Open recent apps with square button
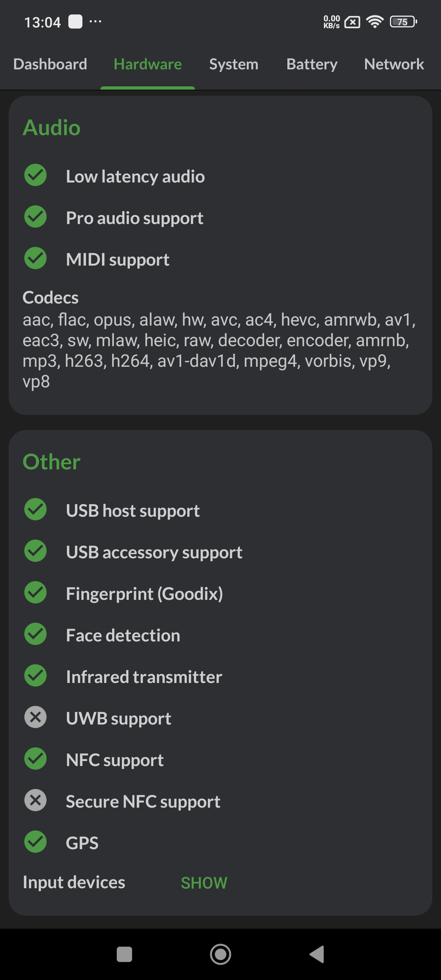 [124, 954]
